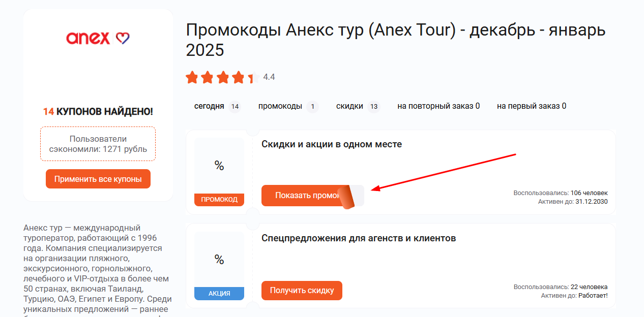Click the percent icon on the promo code card
The width and height of the screenshot is (644, 317).
click(x=219, y=166)
